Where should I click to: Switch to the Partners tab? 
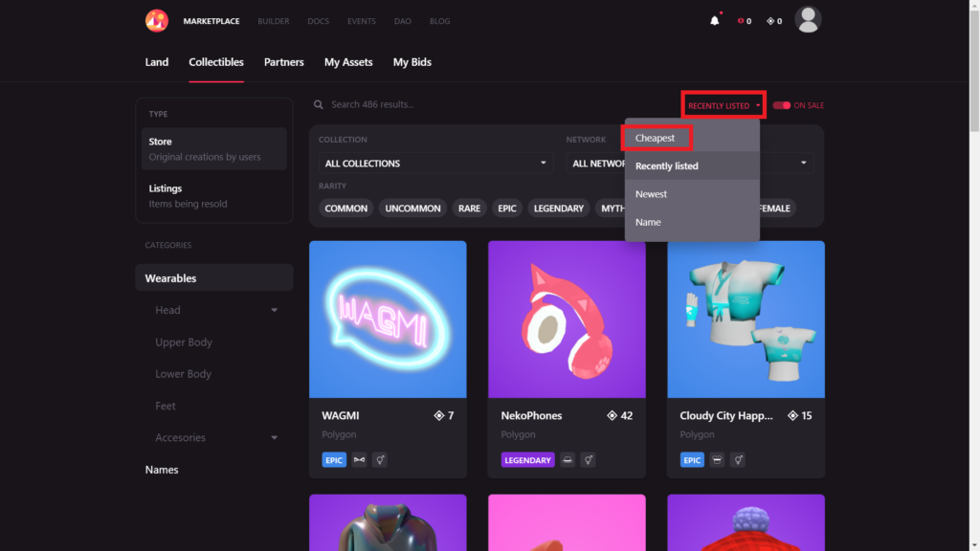point(283,62)
